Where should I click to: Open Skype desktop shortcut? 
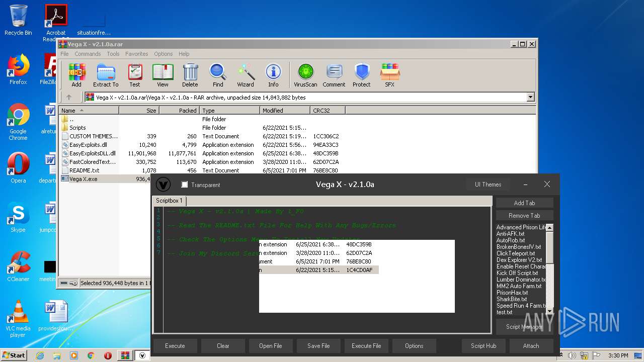pos(18,218)
